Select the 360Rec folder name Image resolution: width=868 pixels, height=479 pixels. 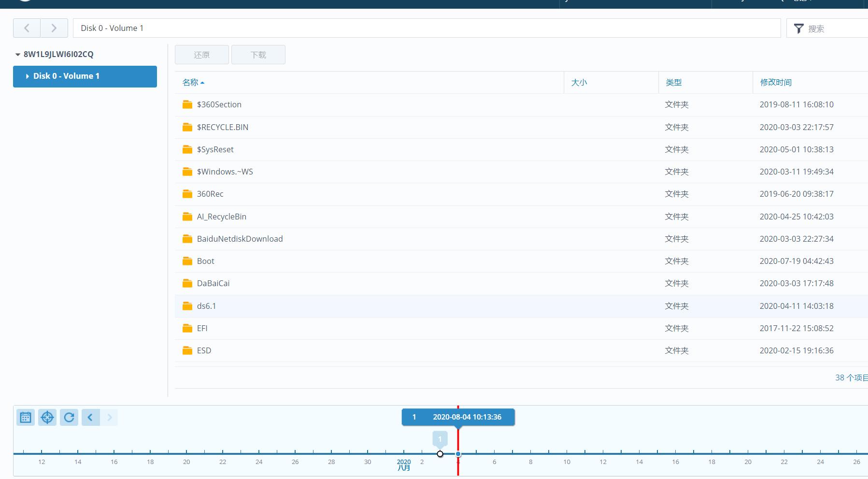pos(210,194)
